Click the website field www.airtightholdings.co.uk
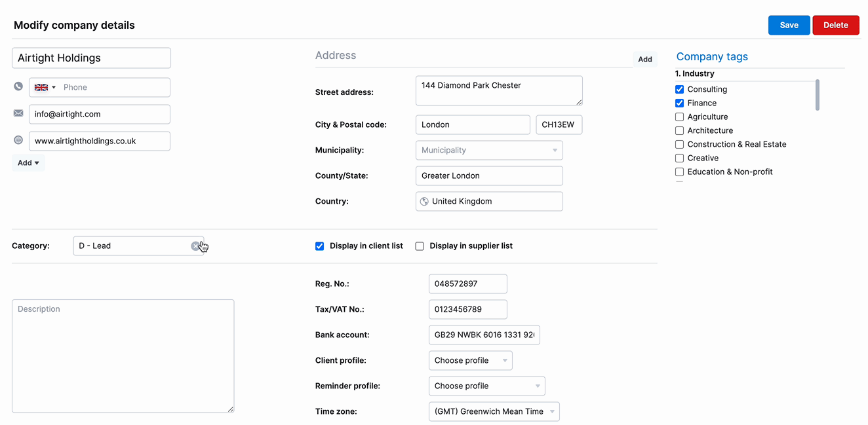 pos(100,141)
